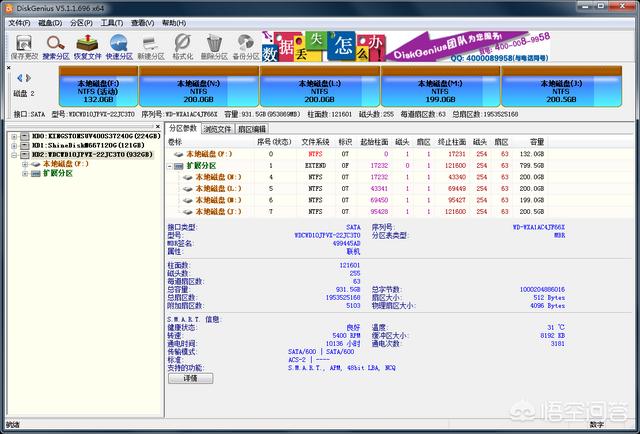
Task: Open the 分区(P) menu
Action: [x=81, y=23]
